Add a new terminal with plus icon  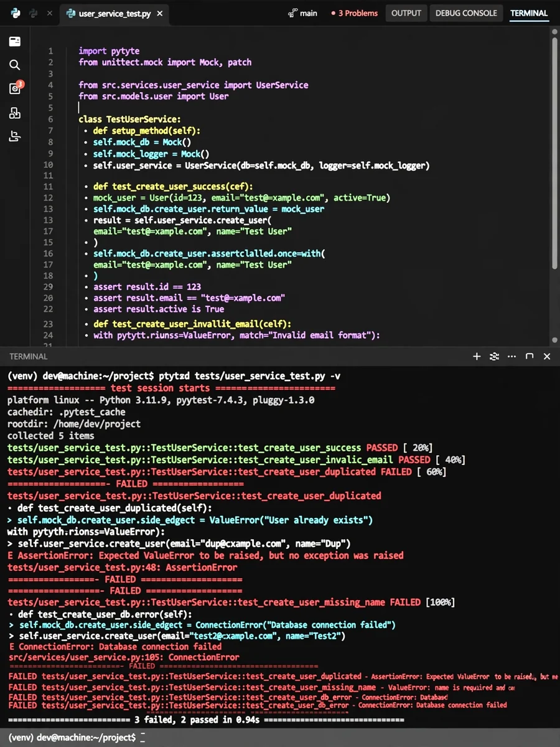coord(477,357)
